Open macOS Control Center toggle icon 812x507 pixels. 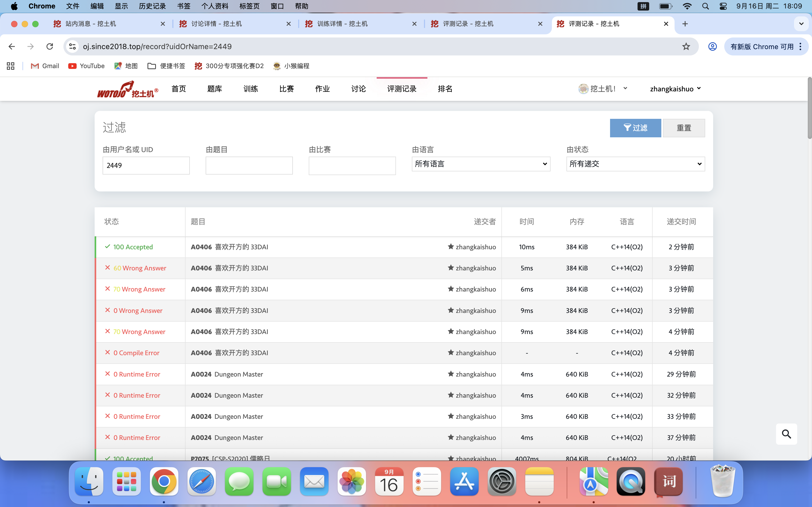click(723, 6)
